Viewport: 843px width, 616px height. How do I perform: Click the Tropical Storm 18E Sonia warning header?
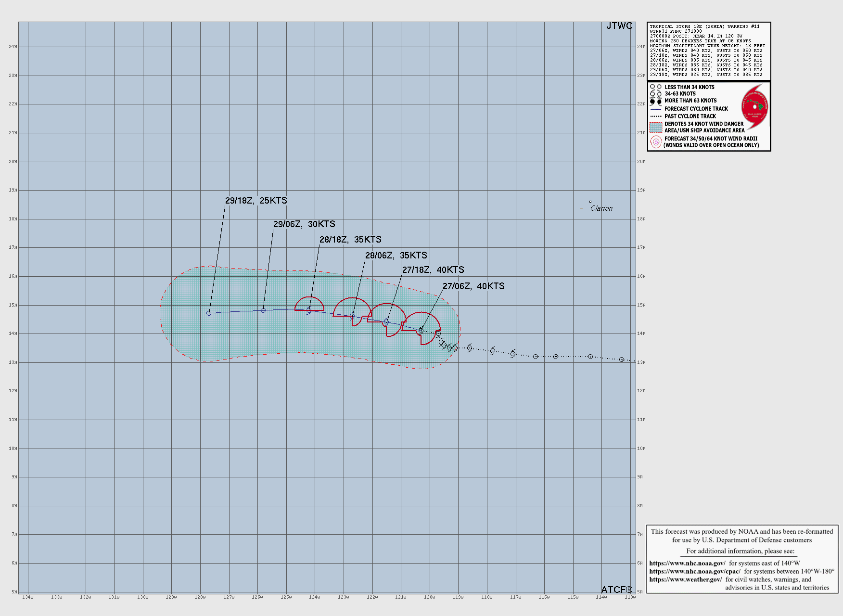pyautogui.click(x=704, y=26)
